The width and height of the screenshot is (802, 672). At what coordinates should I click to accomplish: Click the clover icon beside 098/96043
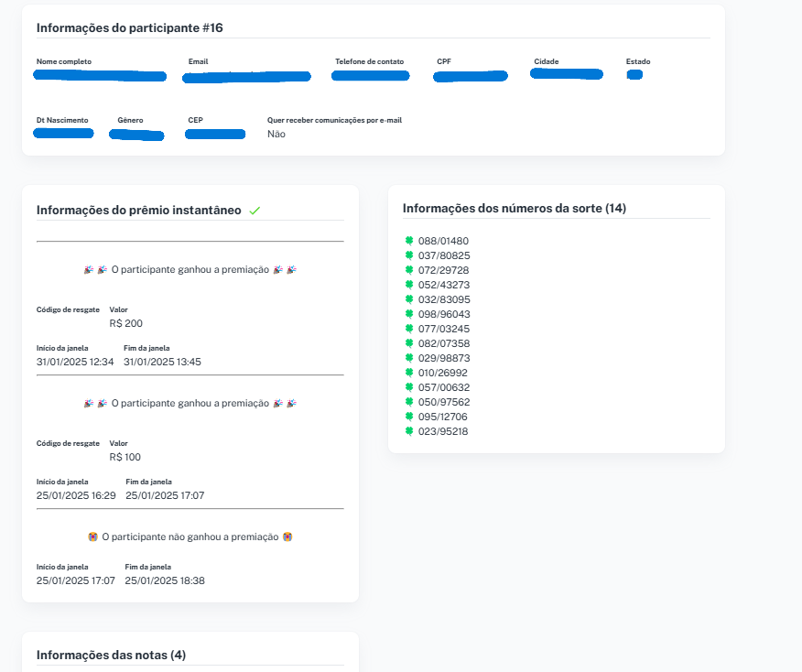[409, 314]
